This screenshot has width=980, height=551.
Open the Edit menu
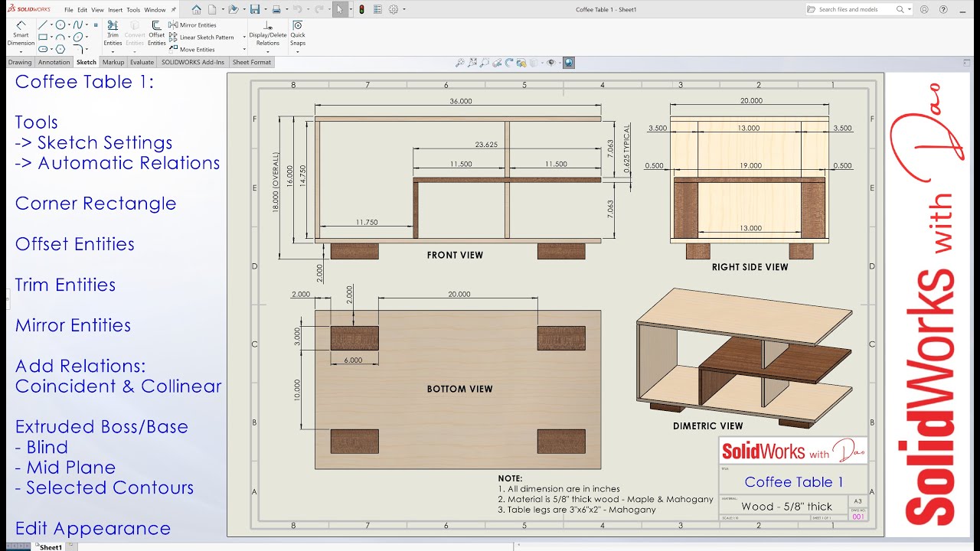click(82, 10)
